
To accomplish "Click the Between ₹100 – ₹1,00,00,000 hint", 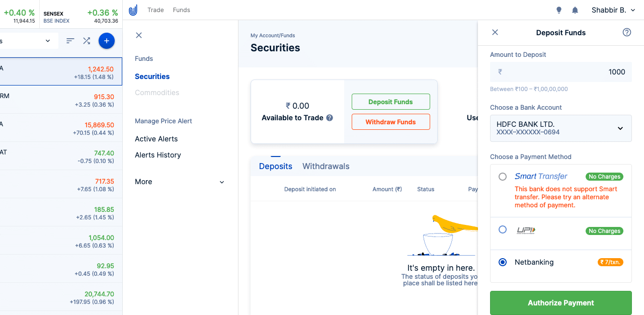I will (529, 89).
